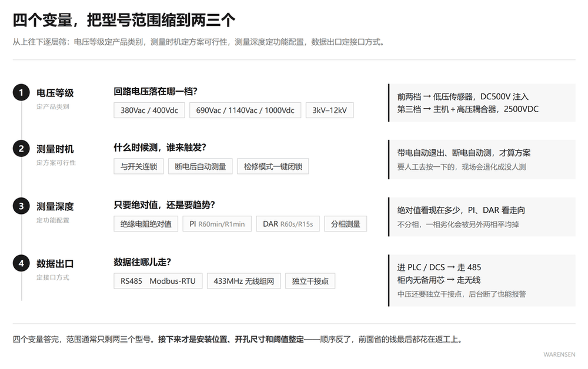Click the note 第三档 → 主机+高压耦合器,2500VDC

[x=468, y=109]
